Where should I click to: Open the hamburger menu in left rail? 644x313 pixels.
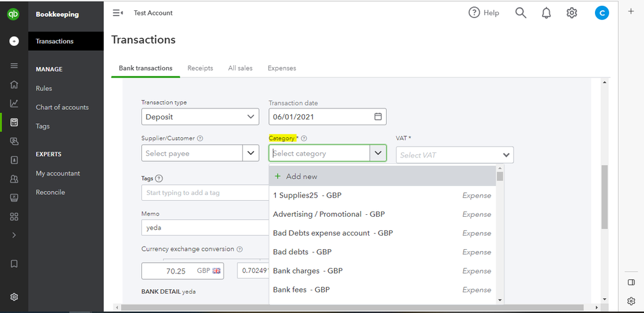[14, 65]
